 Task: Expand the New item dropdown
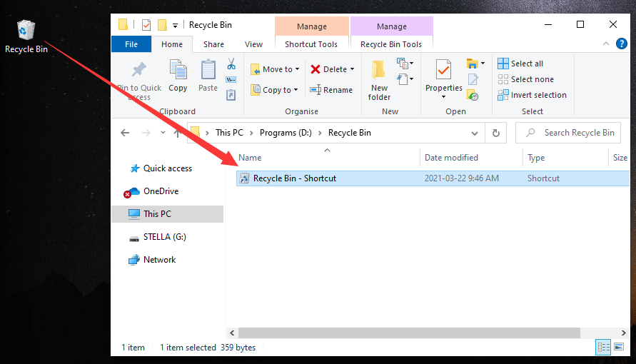pos(405,64)
